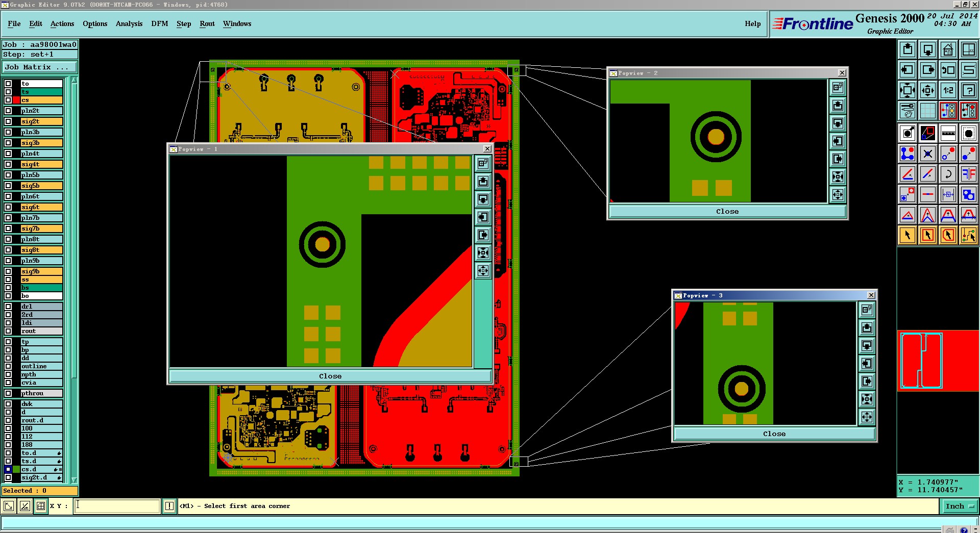The height and width of the screenshot is (533, 980).
Task: Click layer list scroll up arrow
Action: [74, 80]
